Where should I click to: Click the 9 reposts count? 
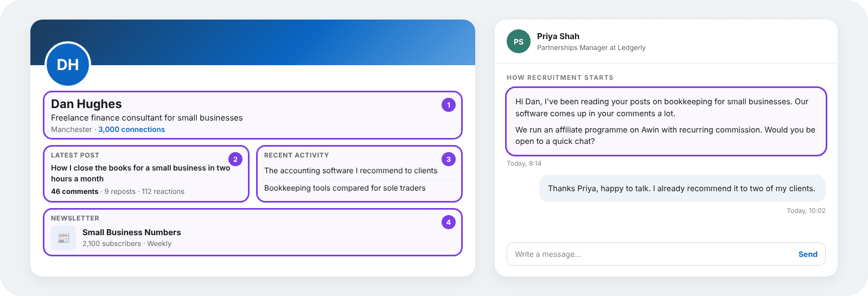coord(120,191)
